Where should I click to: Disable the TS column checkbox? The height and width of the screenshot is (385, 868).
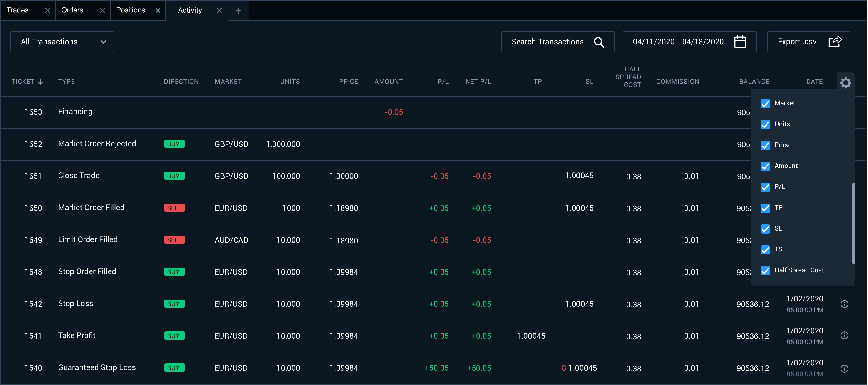click(765, 249)
